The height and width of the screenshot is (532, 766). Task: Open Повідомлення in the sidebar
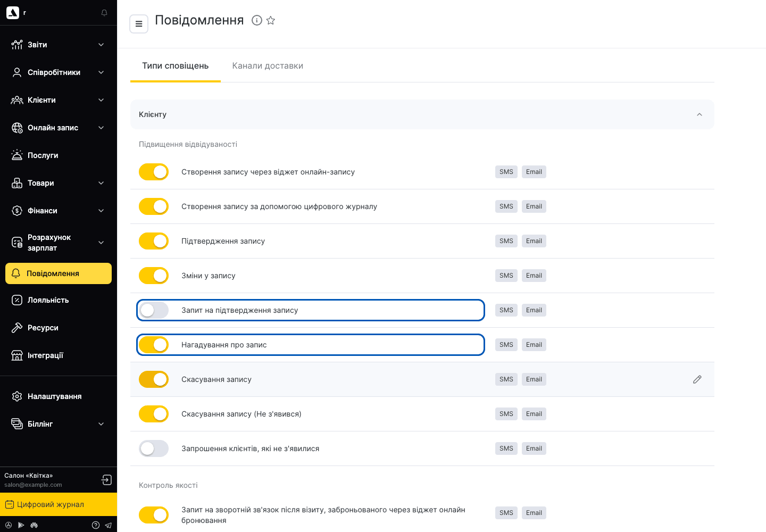click(59, 273)
